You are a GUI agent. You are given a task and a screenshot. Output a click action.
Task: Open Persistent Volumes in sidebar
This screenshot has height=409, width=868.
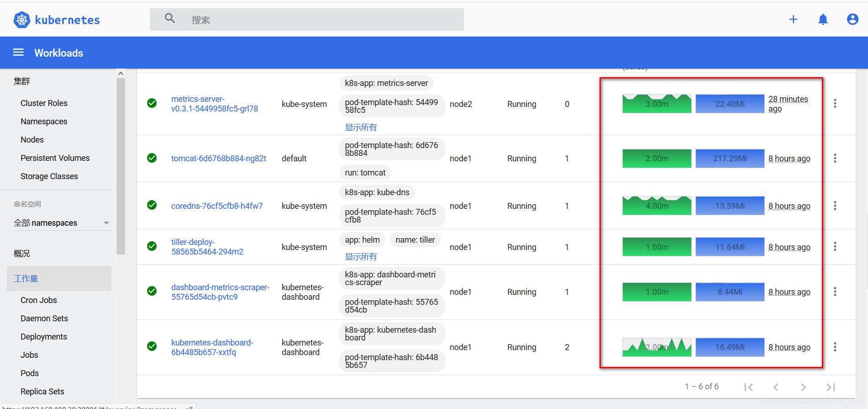[55, 158]
